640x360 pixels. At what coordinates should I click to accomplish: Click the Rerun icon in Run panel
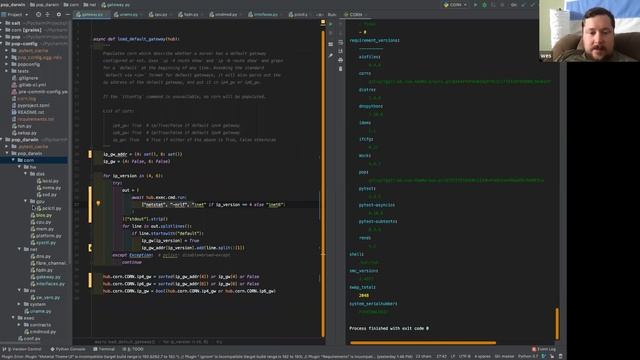click(331, 24)
